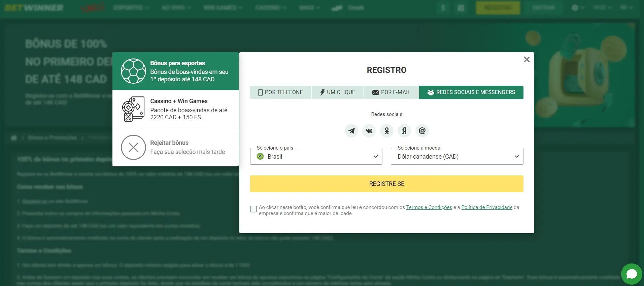
Task: Click the Entrar button in the header
Action: click(x=543, y=8)
